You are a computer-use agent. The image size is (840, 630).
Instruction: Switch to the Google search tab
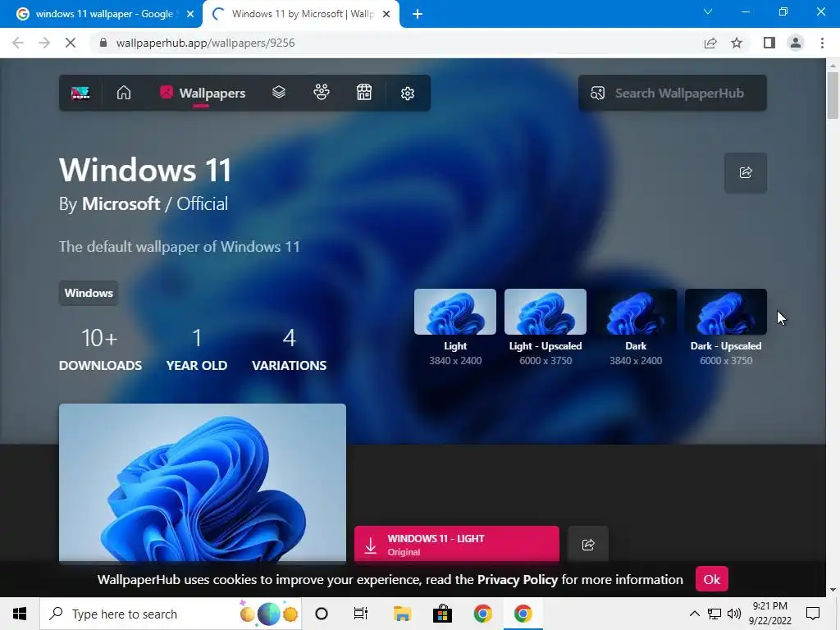click(x=102, y=14)
